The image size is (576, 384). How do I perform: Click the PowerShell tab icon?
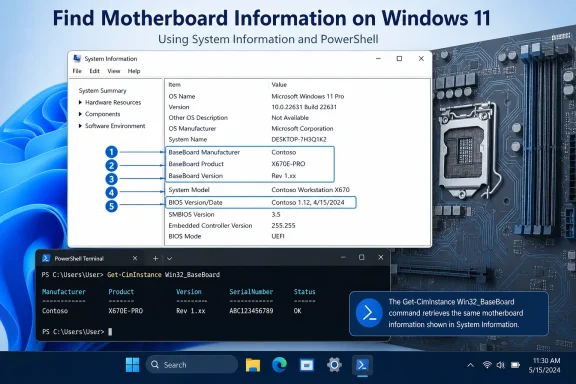(x=46, y=258)
